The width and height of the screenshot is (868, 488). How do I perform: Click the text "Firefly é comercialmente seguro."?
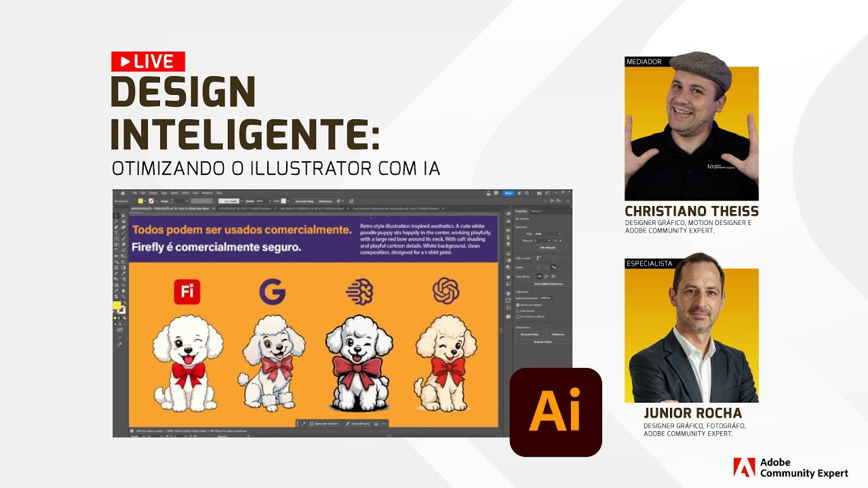216,247
